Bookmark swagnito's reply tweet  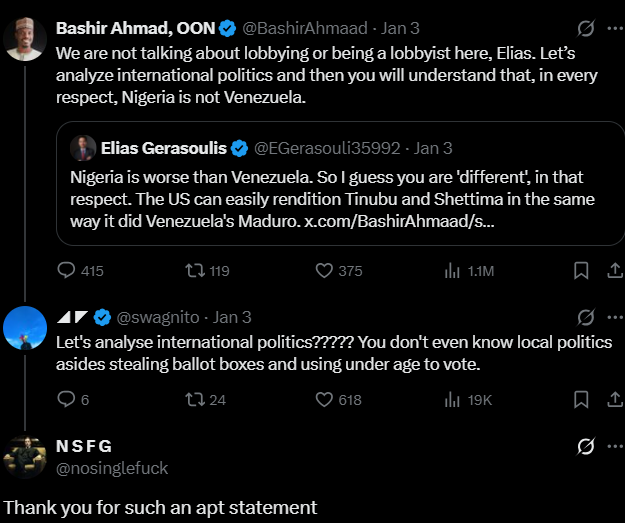click(x=580, y=399)
